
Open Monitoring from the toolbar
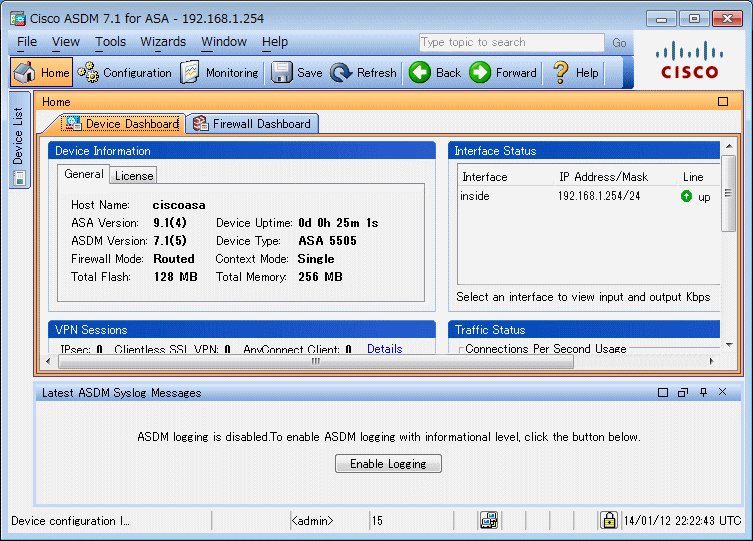pyautogui.click(x=219, y=73)
